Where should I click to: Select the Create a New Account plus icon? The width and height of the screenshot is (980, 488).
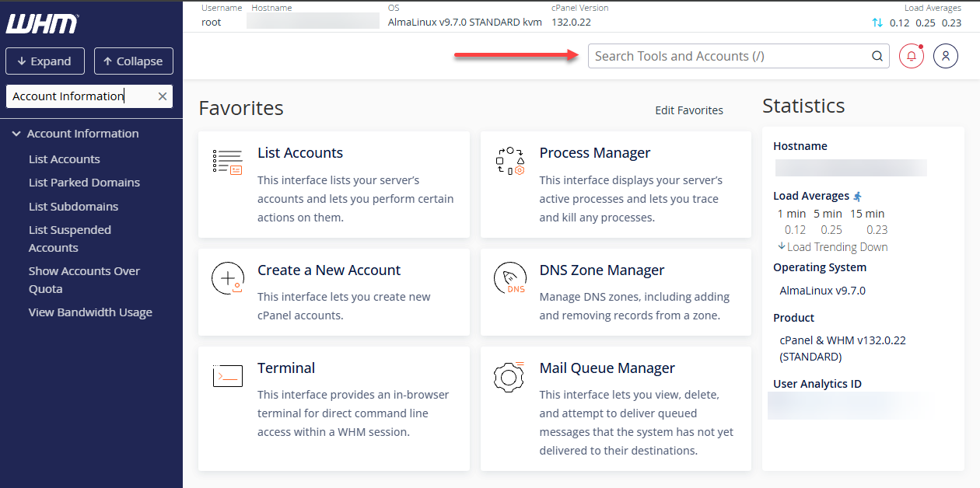click(227, 278)
